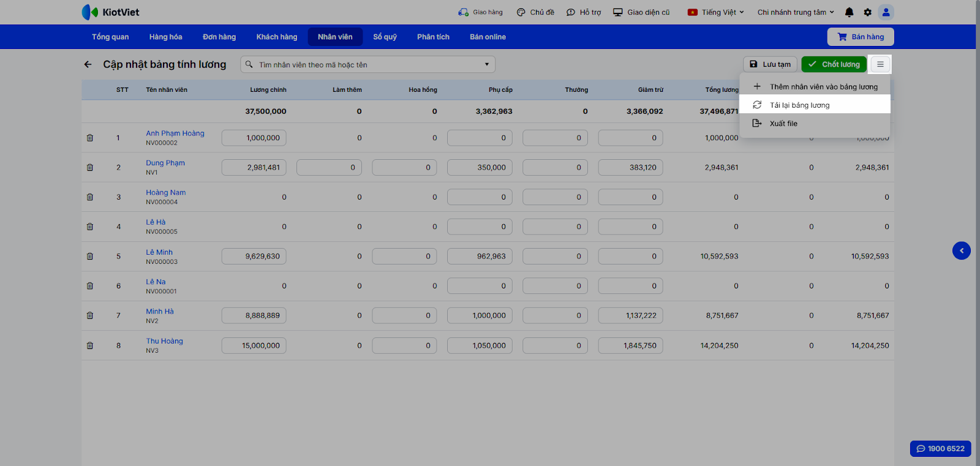Open the notifications bell

coord(849,12)
